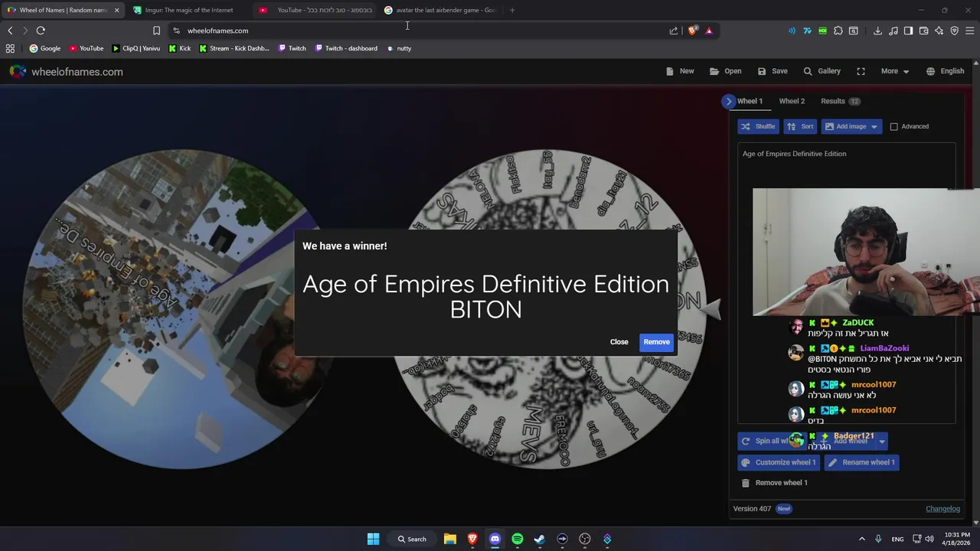
Task: Open Steam from taskbar
Action: (540, 539)
